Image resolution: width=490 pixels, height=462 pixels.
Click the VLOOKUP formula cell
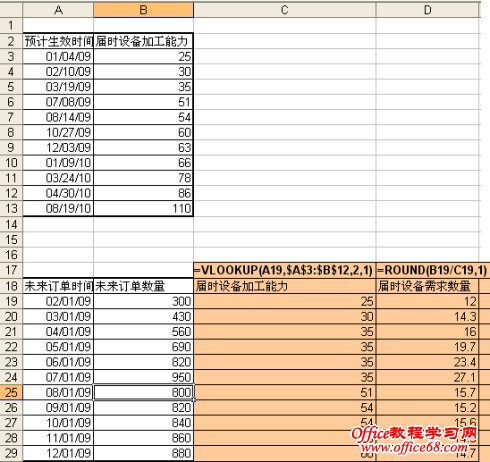coord(284,270)
